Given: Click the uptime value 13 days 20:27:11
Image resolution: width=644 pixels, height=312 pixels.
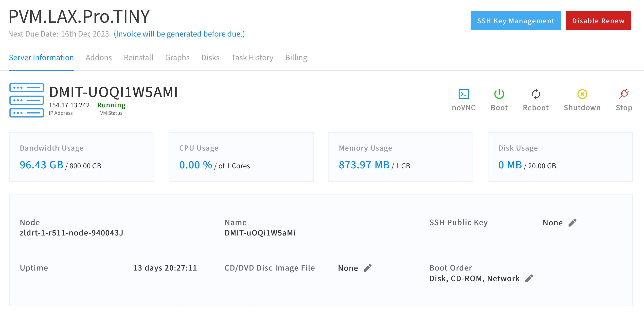Looking at the screenshot, I should pyautogui.click(x=165, y=268).
